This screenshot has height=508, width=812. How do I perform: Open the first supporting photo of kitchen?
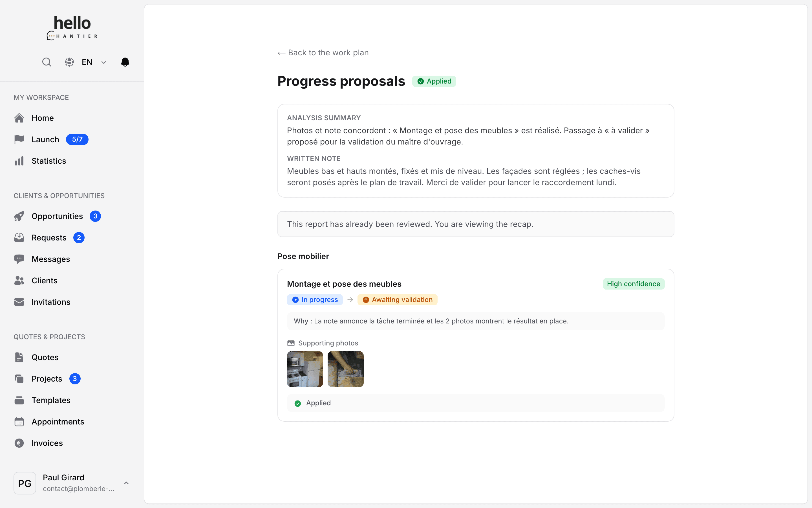(x=305, y=369)
